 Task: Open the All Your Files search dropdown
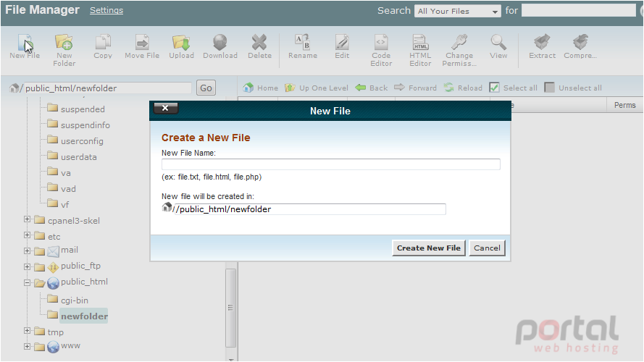pyautogui.click(x=458, y=12)
